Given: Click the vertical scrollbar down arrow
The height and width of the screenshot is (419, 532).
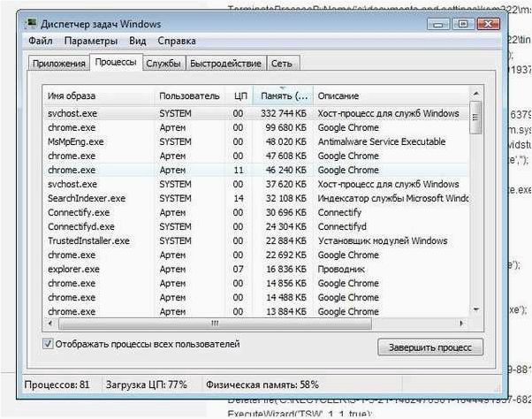Looking at the screenshot, I should pyautogui.click(x=475, y=309).
